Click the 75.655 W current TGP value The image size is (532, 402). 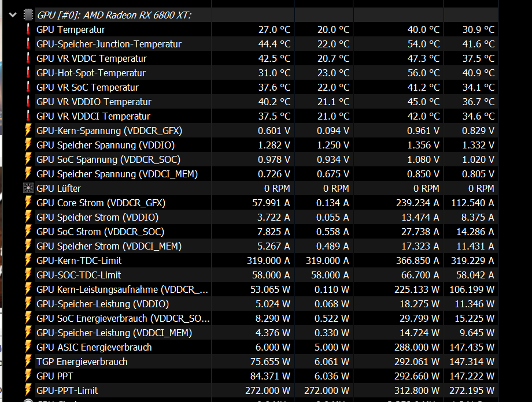coord(271,362)
